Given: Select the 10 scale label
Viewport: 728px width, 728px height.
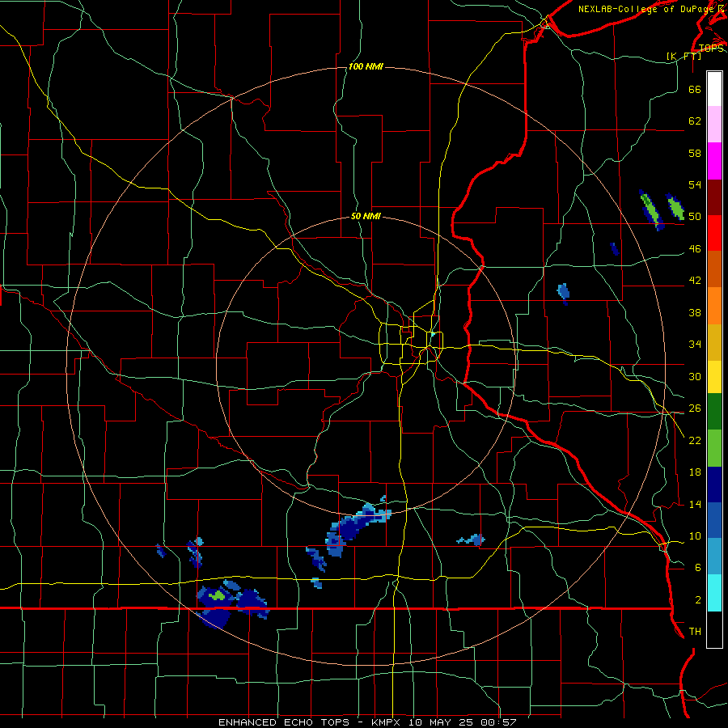Looking at the screenshot, I should (695, 535).
